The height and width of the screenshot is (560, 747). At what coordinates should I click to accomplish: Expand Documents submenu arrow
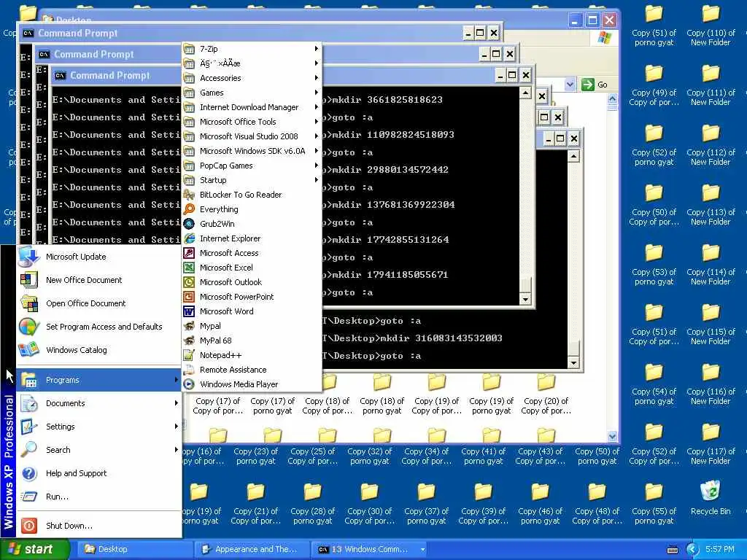pos(177,403)
